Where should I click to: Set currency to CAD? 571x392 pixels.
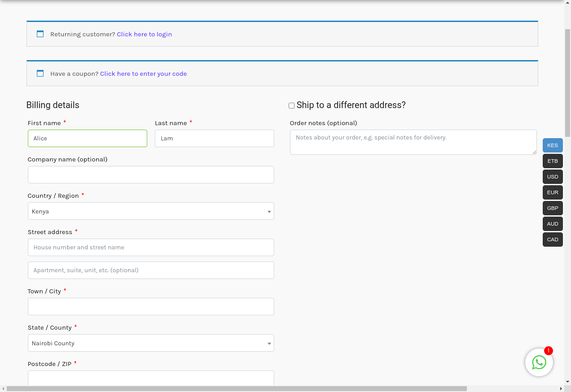point(553,240)
